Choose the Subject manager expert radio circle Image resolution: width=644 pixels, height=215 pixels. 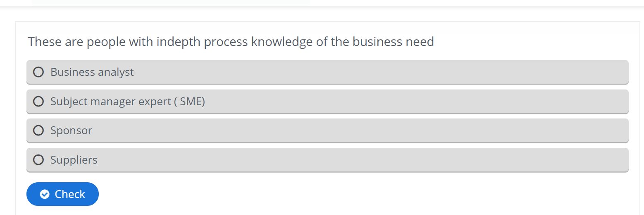pos(38,101)
